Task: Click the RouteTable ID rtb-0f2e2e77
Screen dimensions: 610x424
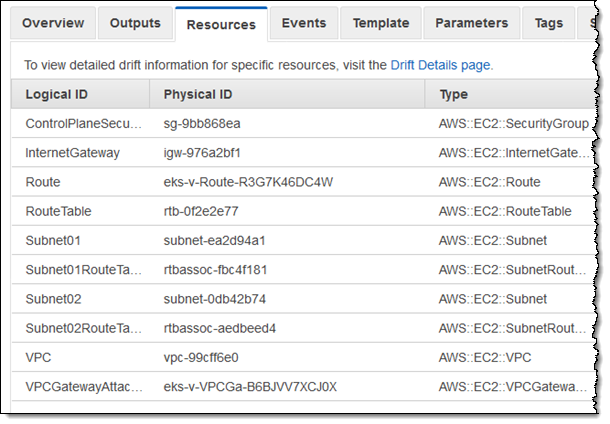Action: pyautogui.click(x=202, y=211)
